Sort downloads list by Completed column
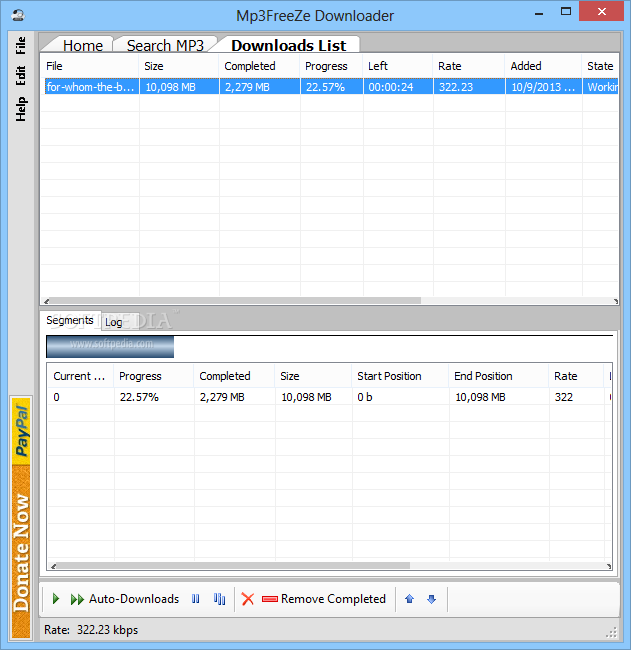 pyautogui.click(x=259, y=66)
